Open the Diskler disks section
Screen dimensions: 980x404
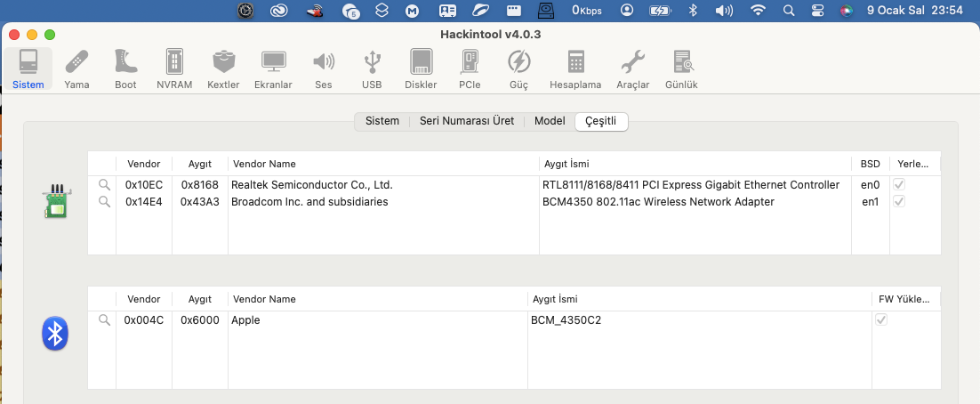(421, 69)
